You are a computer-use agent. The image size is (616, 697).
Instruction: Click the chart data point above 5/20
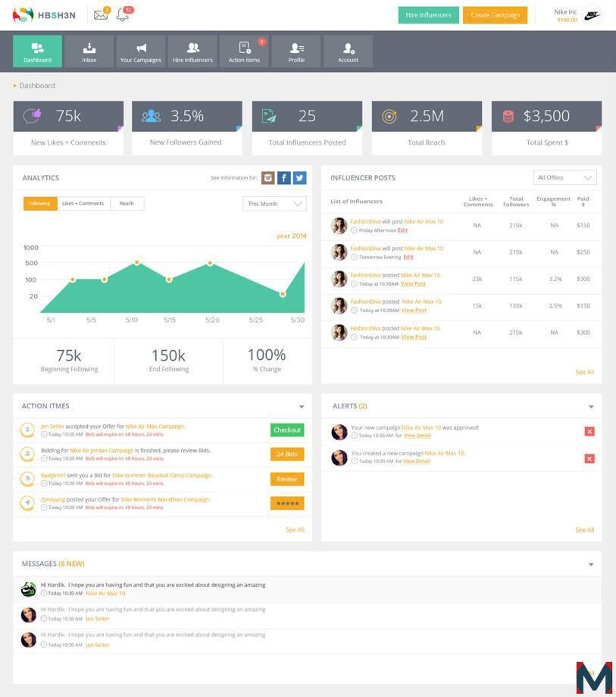tap(210, 264)
